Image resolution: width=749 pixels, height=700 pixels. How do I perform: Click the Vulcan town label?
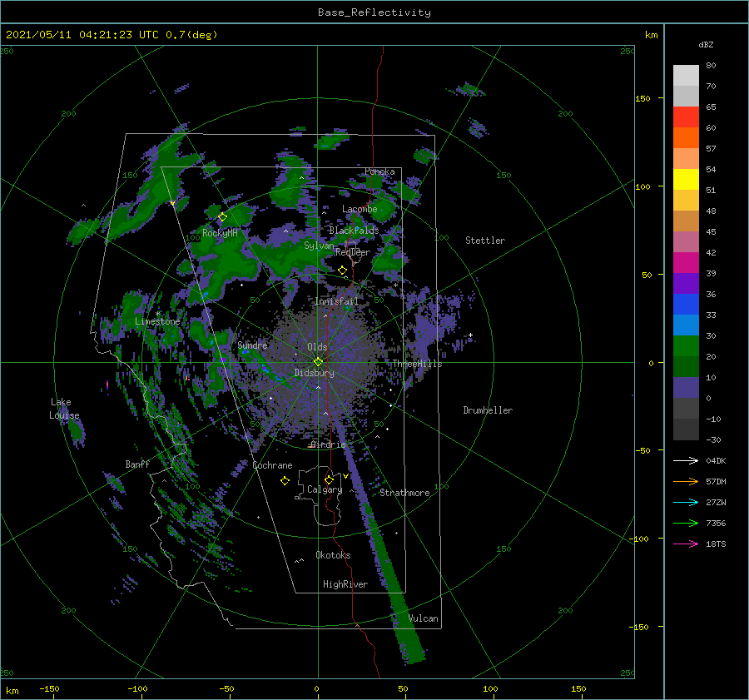424,618
